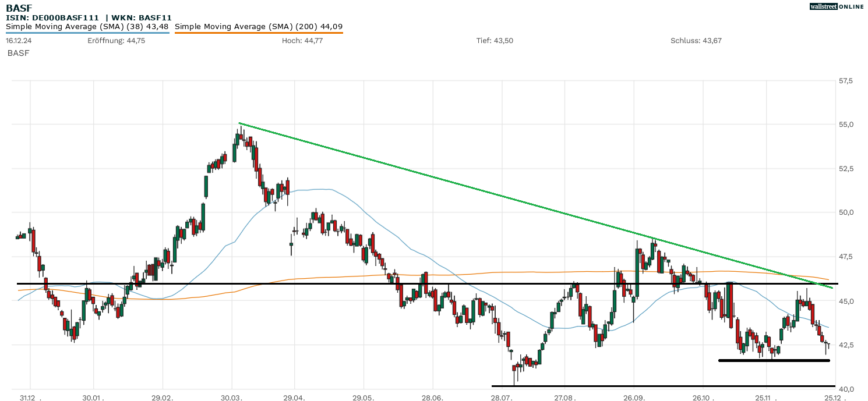Toggle the SMA (38) legend entry

pyautogui.click(x=87, y=27)
